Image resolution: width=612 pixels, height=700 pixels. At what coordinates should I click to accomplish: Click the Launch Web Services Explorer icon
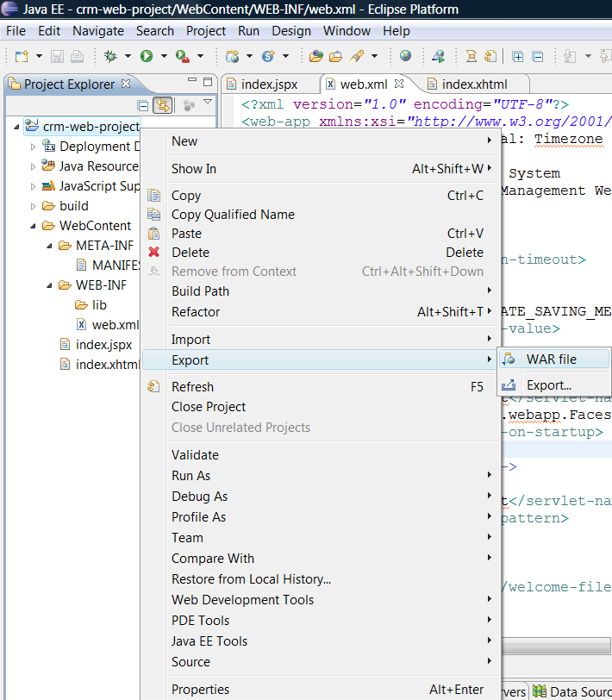(x=439, y=56)
